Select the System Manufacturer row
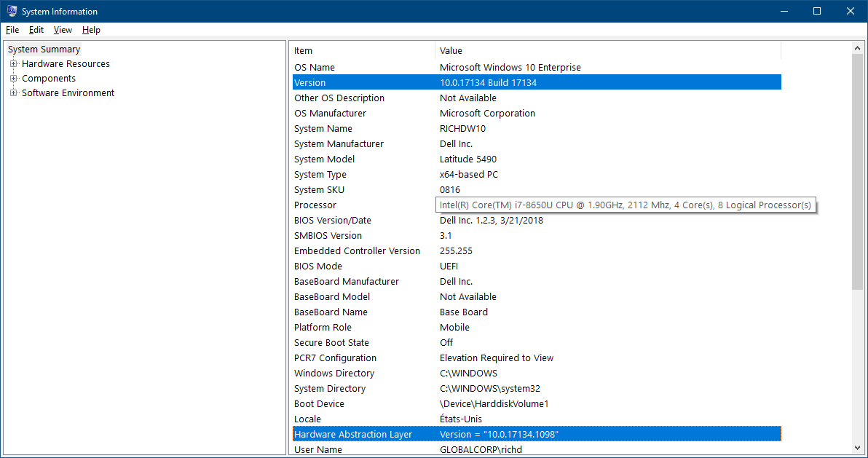Image resolution: width=868 pixels, height=458 pixels. pos(537,144)
